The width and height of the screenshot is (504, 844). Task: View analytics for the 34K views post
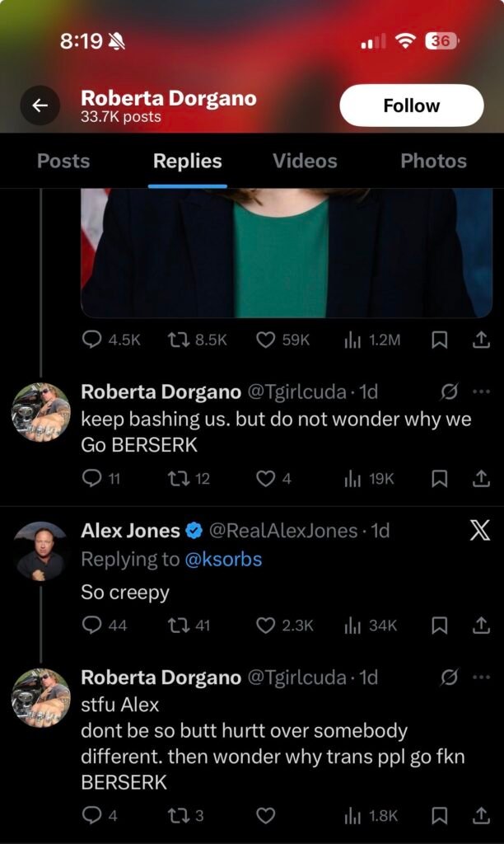coord(352,626)
